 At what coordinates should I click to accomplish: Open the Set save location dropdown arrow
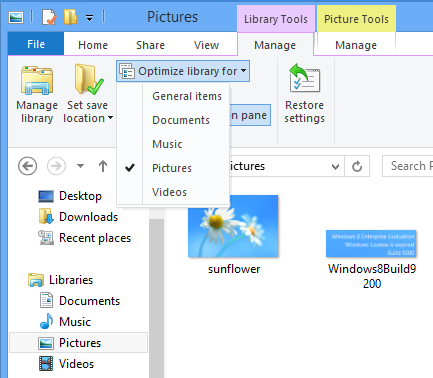[x=110, y=118]
